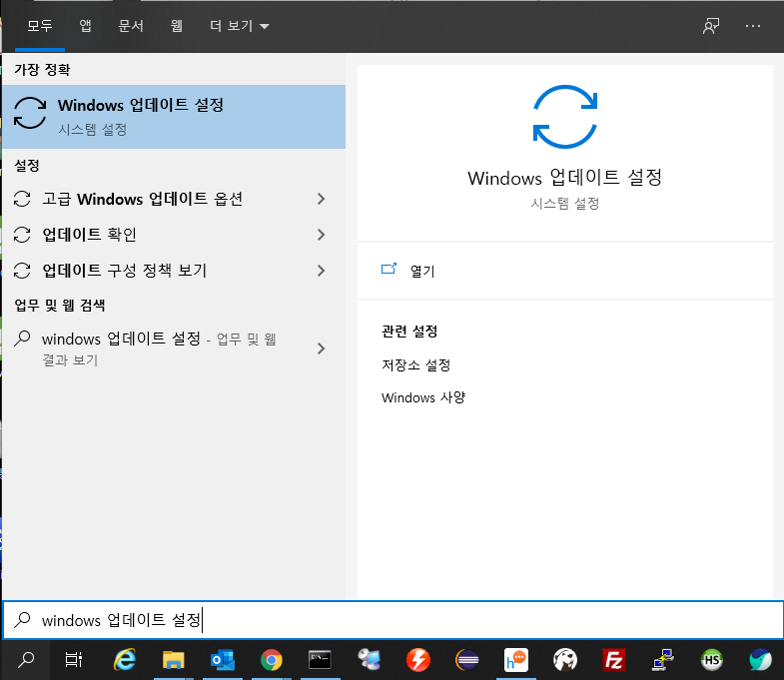This screenshot has height=680, width=784.
Task: Select the 모두 tab
Action: coord(40,26)
